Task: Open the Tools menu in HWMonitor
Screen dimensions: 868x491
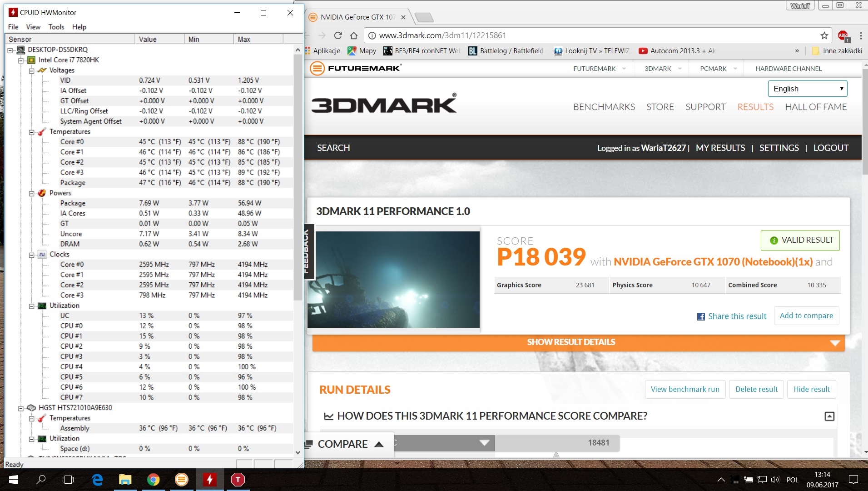Action: pyautogui.click(x=56, y=27)
